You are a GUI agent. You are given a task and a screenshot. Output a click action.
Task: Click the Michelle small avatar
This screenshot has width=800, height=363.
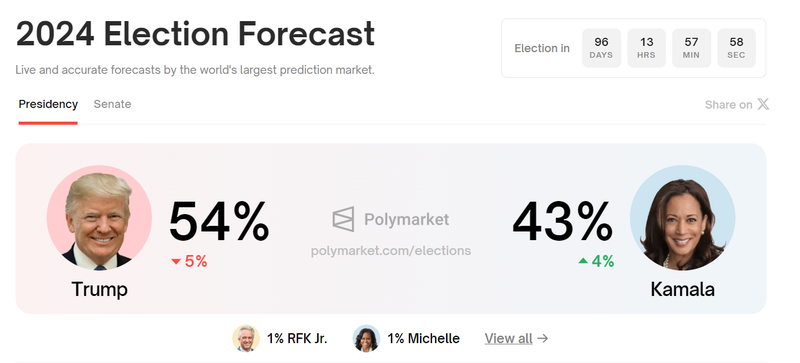pos(366,338)
